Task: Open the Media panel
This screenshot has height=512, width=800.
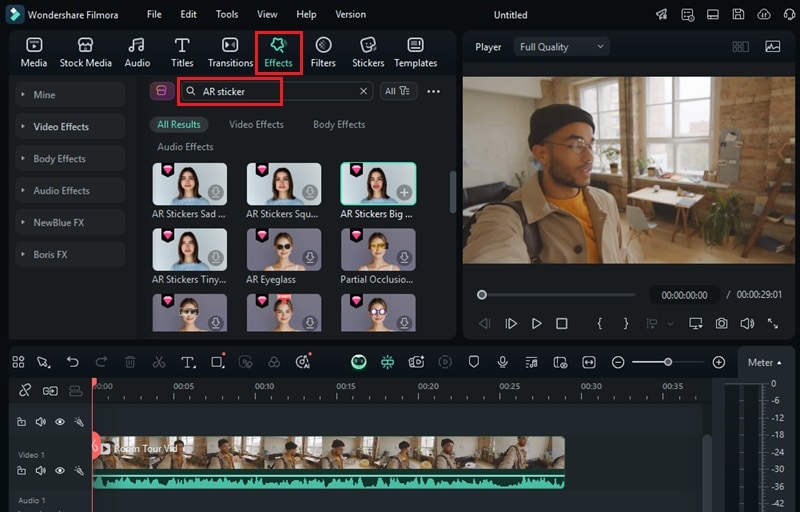Action: click(x=34, y=52)
